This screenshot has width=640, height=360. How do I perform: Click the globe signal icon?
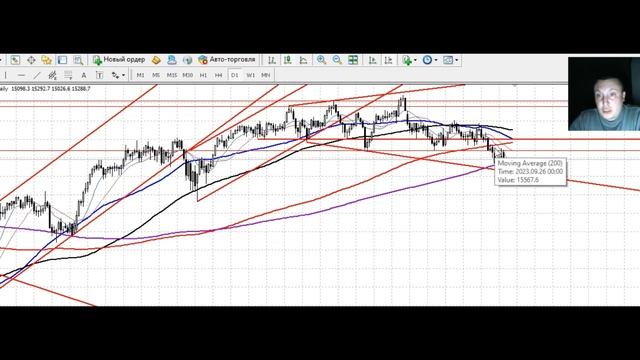tap(187, 60)
